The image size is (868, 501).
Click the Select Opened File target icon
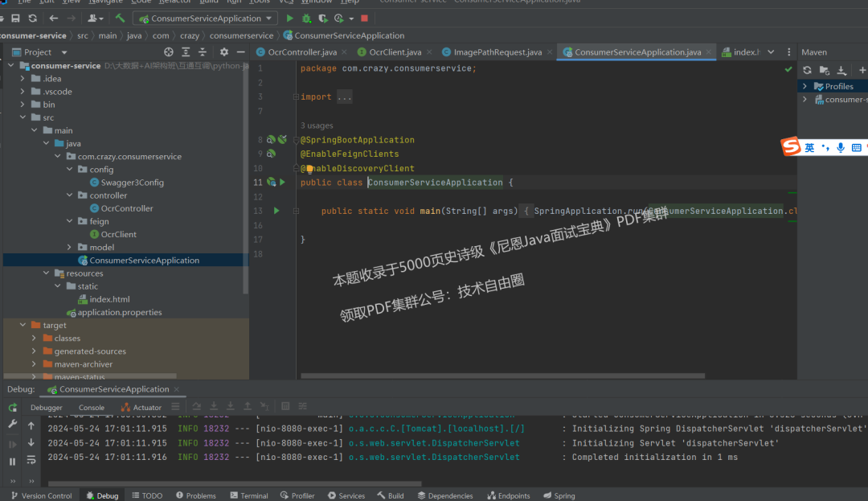pyautogui.click(x=168, y=52)
